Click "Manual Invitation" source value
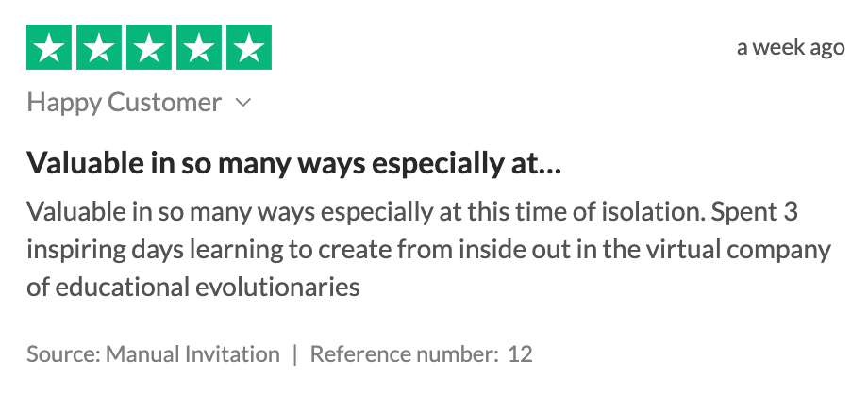This screenshot has height=411, width=868. (x=192, y=354)
